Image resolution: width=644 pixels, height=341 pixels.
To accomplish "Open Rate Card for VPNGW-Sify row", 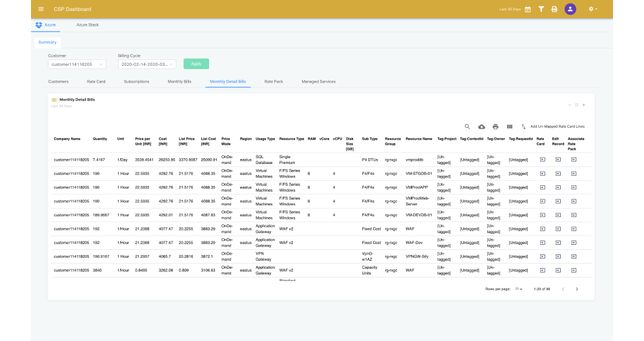I will pos(543,256).
